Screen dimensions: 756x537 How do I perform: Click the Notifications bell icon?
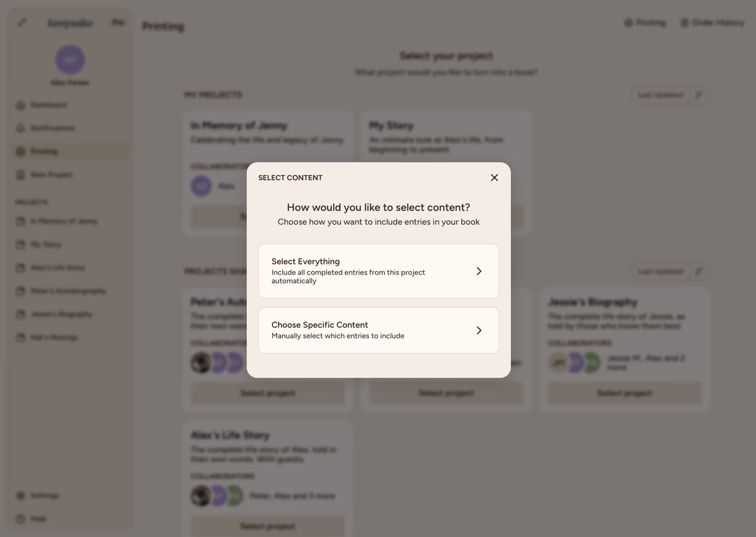pos(21,128)
